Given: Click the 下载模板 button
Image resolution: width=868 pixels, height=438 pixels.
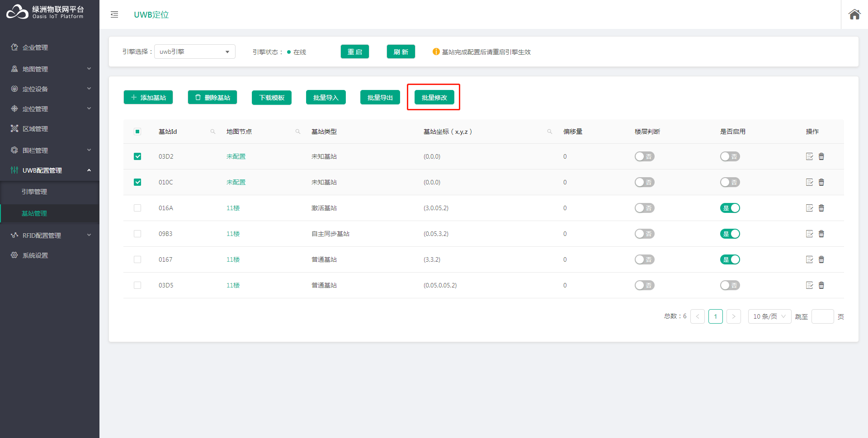Looking at the screenshot, I should [x=272, y=97].
